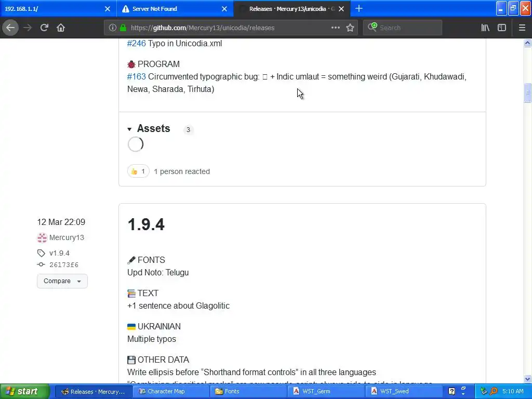Open the Windows start menu
Screen dimensions: 532x399
(x=25, y=391)
